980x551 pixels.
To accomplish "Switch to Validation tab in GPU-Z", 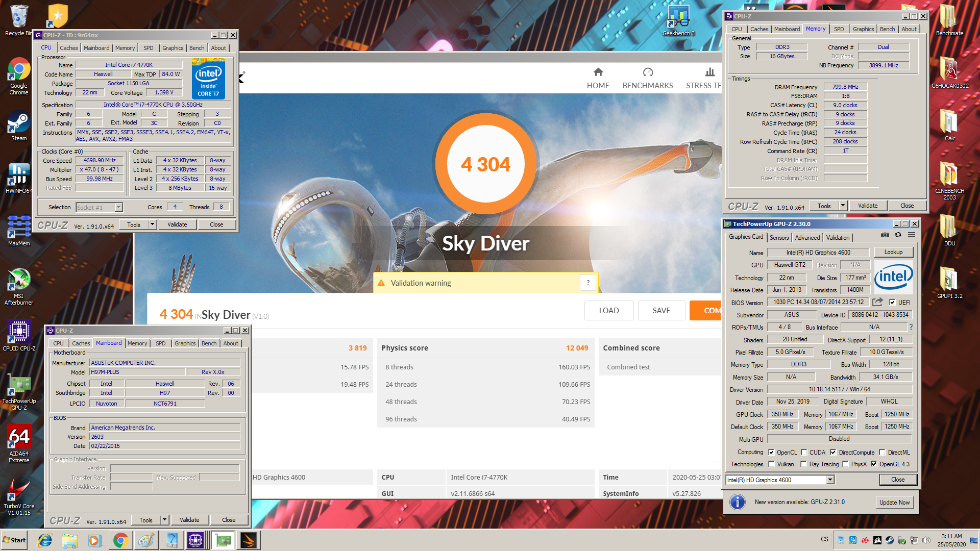I will tap(838, 238).
